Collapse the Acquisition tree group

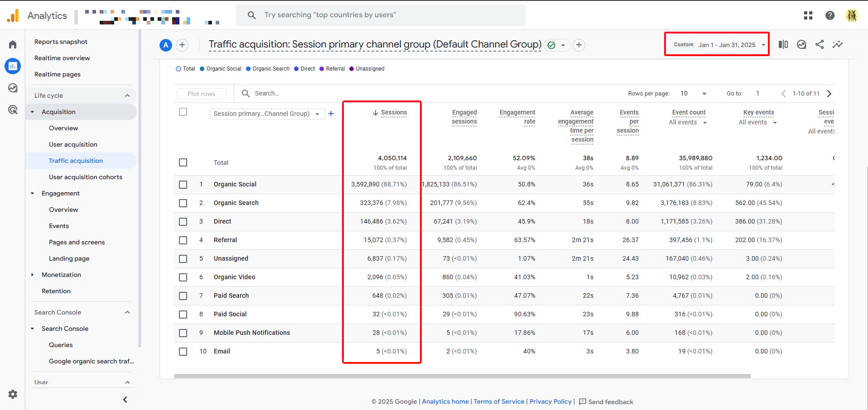(32, 112)
